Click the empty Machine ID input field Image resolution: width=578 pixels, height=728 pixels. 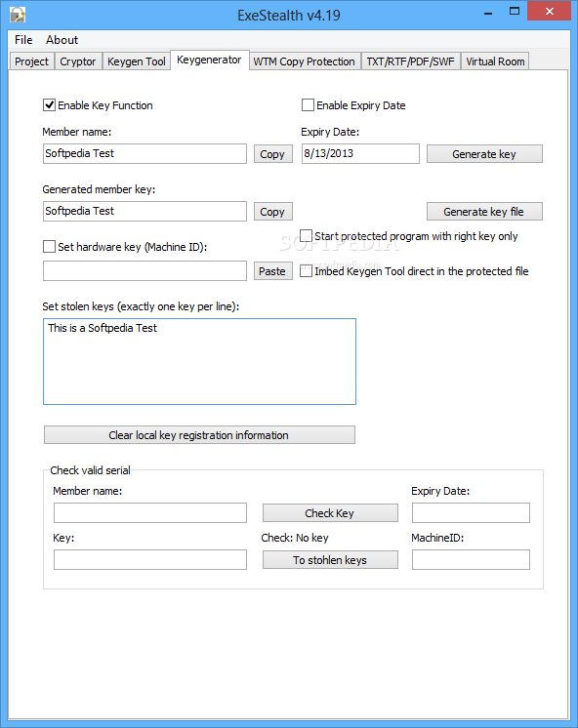(144, 270)
